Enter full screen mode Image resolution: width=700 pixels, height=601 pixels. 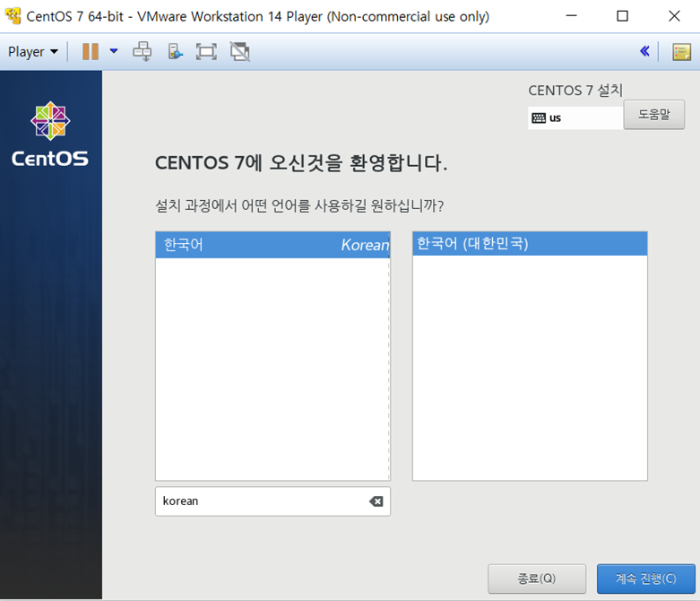pyautogui.click(x=206, y=51)
